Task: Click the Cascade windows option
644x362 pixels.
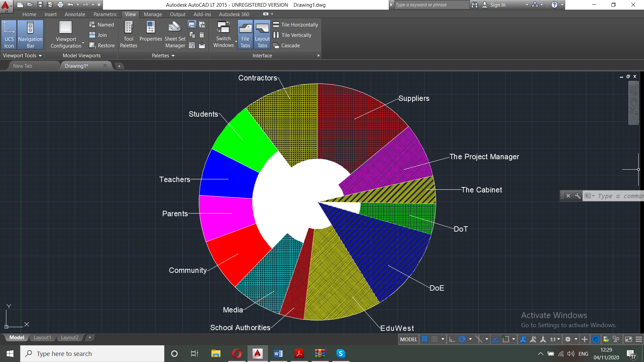Action: point(290,46)
